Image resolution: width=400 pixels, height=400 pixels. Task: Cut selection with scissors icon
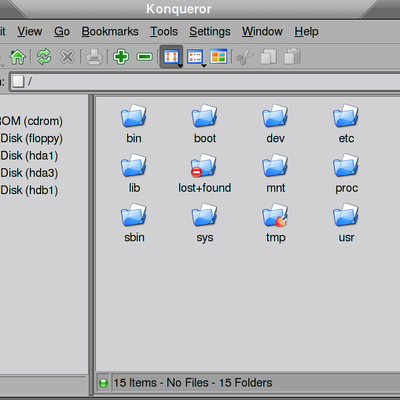[245, 57]
